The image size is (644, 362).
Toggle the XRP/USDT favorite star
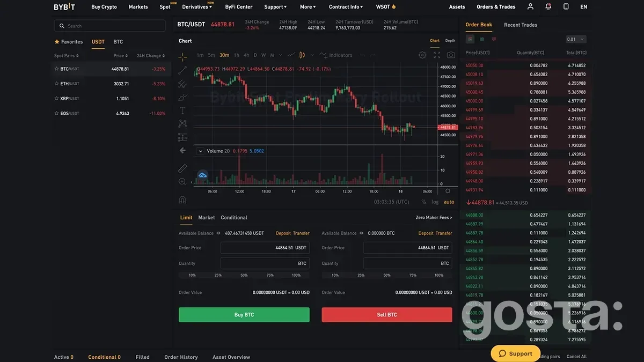click(x=56, y=99)
